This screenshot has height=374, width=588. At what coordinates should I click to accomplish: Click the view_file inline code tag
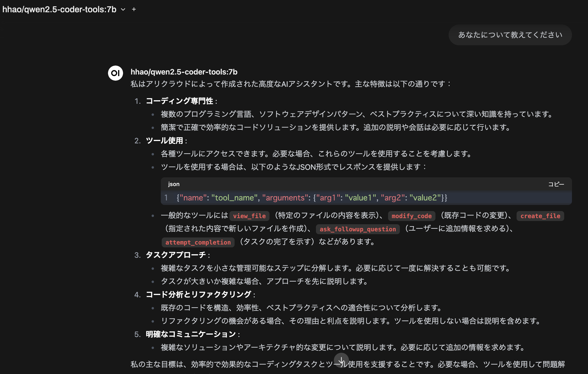coord(249,216)
